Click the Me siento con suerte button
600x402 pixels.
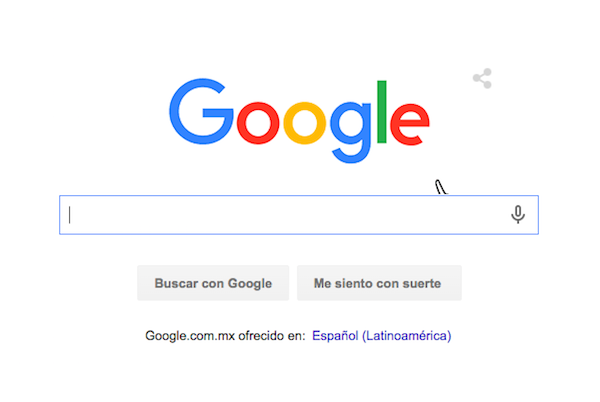pyautogui.click(x=379, y=283)
